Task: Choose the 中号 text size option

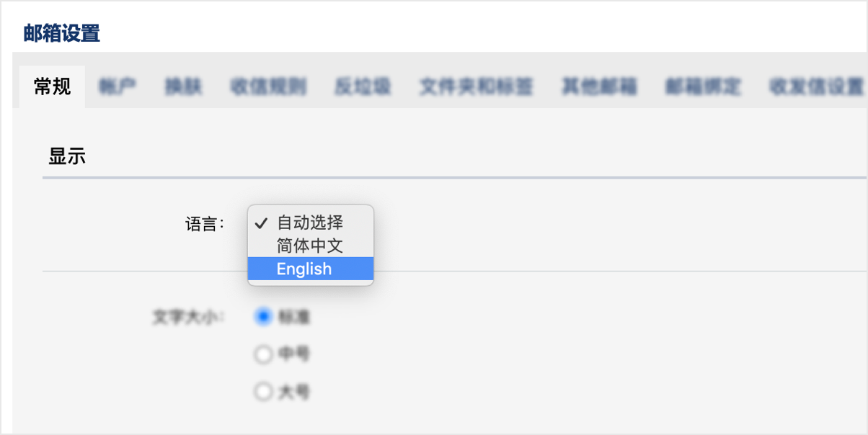Action: 264,354
